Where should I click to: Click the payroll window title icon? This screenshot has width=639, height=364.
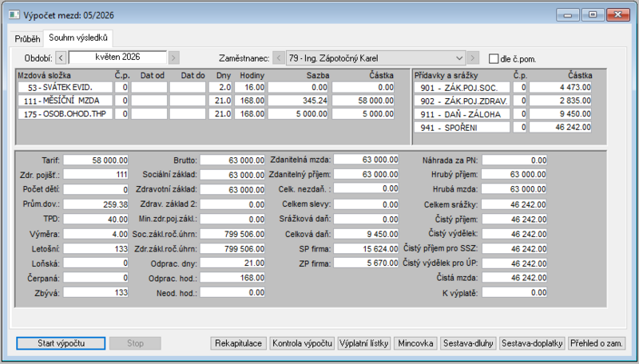pos(14,15)
